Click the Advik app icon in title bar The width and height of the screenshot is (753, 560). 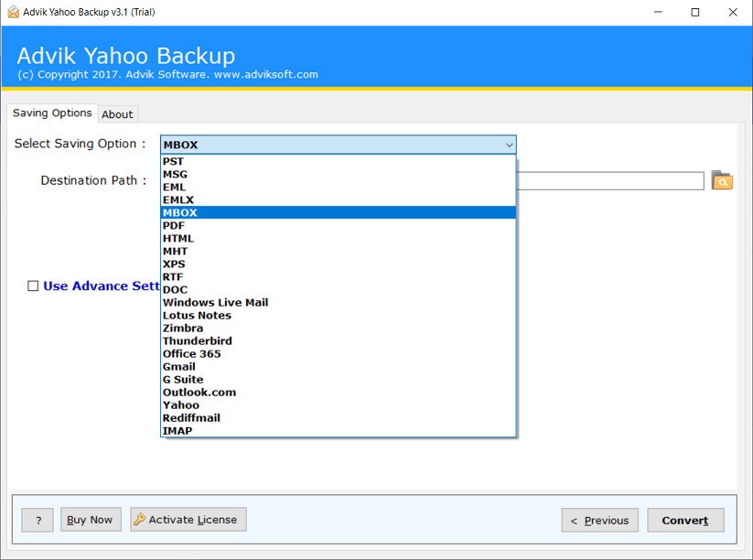pyautogui.click(x=14, y=12)
